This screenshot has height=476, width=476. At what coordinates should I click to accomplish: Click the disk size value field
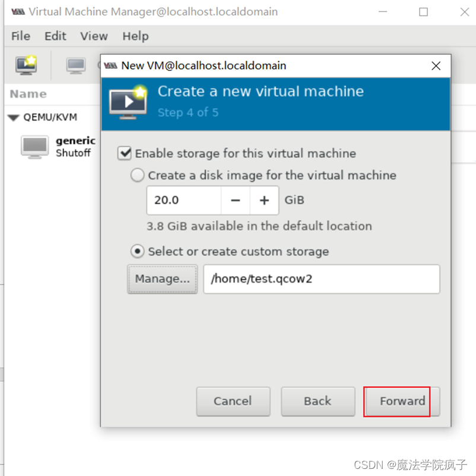pos(184,200)
